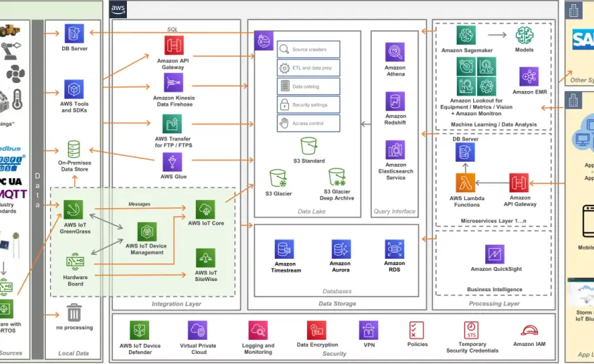The height and width of the screenshot is (364, 594).
Task: Click the Amazon RDS icon
Action: [x=394, y=249]
